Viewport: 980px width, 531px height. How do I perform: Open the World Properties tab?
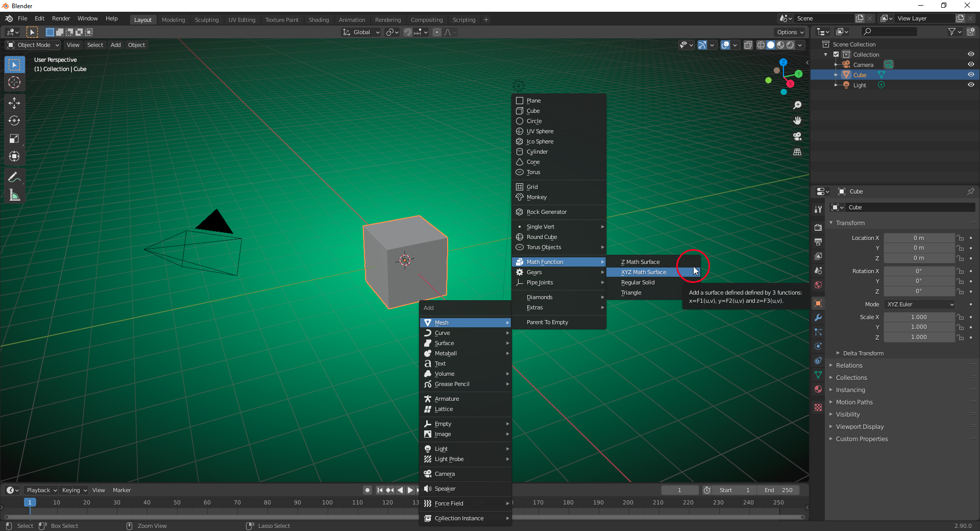[x=818, y=285]
